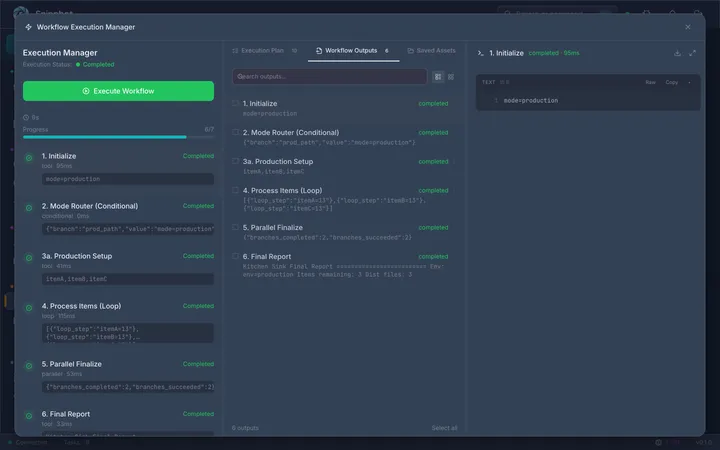Click the 5. Parallel Finalize output title
This screenshot has width=720, height=450.
[273, 227]
